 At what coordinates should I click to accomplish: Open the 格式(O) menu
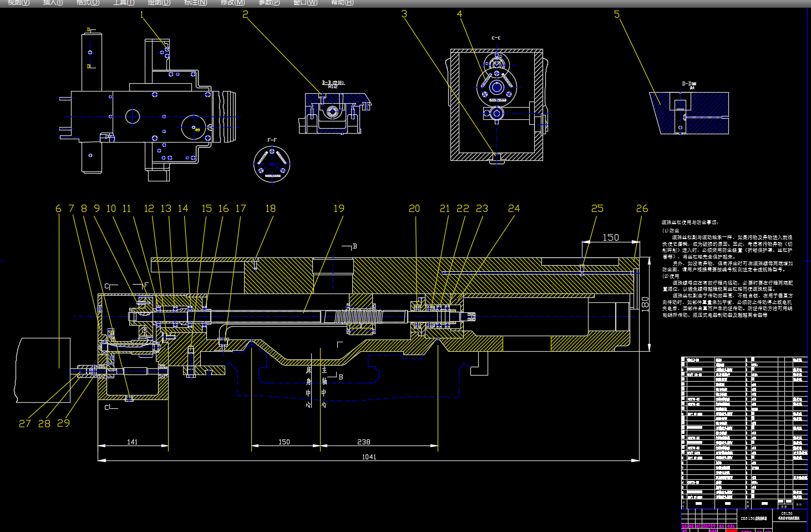click(x=88, y=3)
